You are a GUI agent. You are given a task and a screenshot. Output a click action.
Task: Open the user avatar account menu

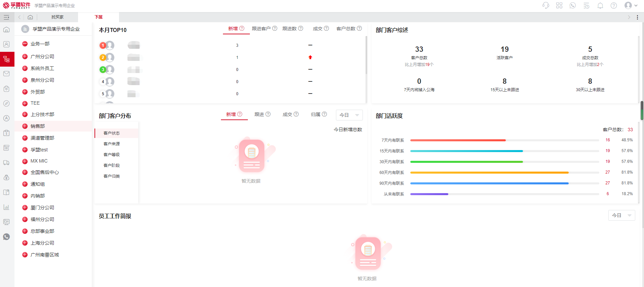click(631, 5)
